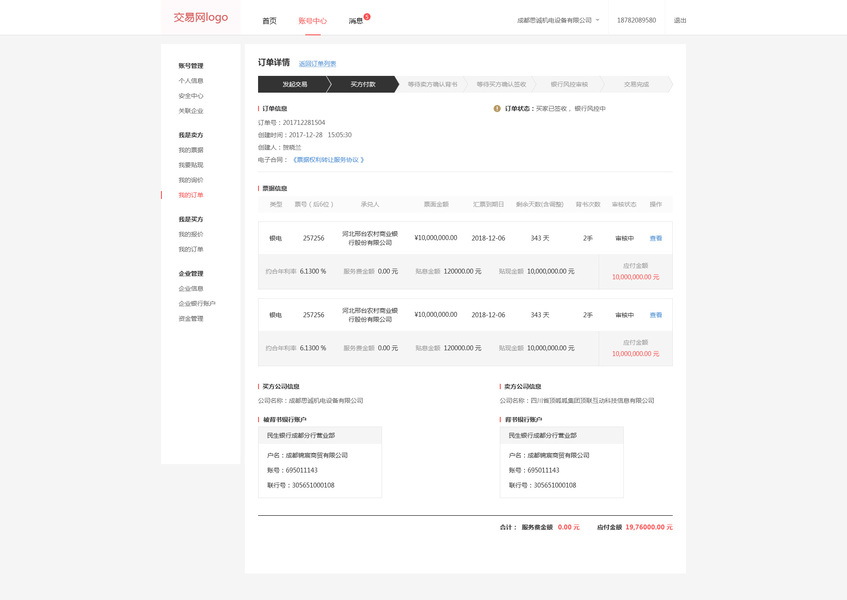
Task: Click the 交易网logo in header
Action: tap(200, 17)
